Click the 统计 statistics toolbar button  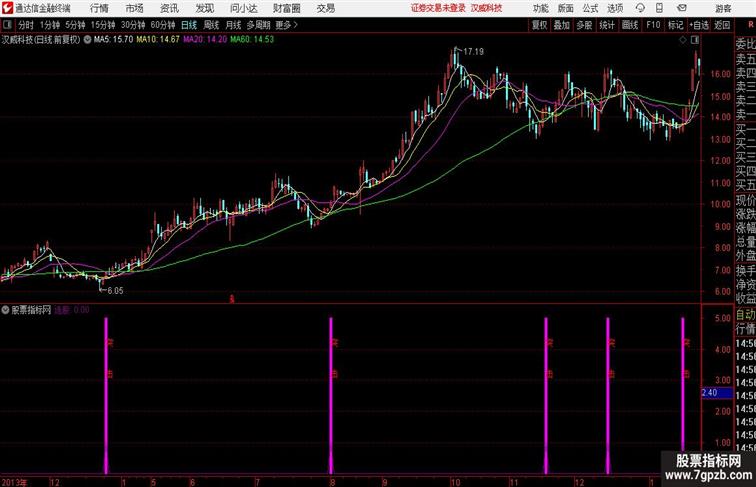coord(607,25)
